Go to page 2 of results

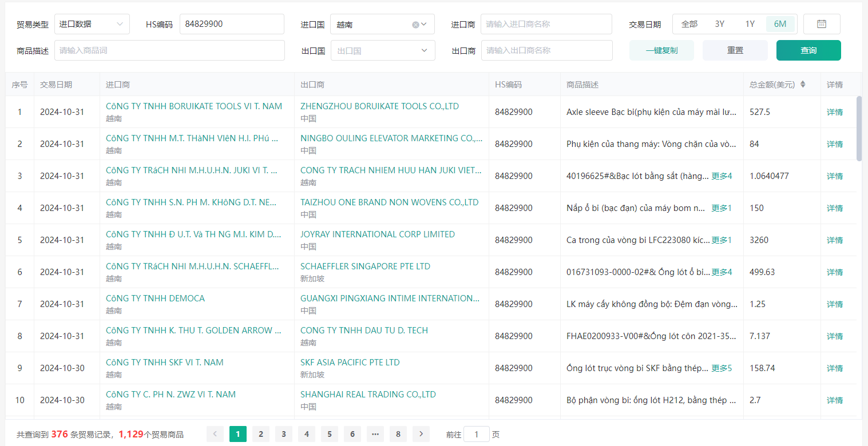[x=261, y=434]
